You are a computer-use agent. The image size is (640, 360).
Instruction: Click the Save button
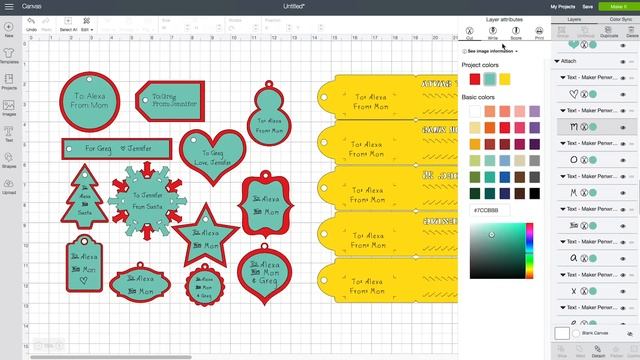[x=587, y=7]
